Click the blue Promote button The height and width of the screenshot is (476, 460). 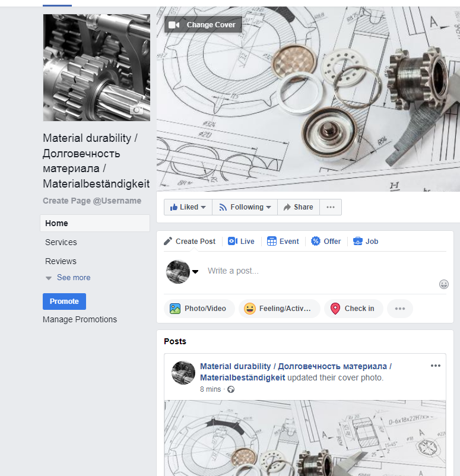coord(64,302)
